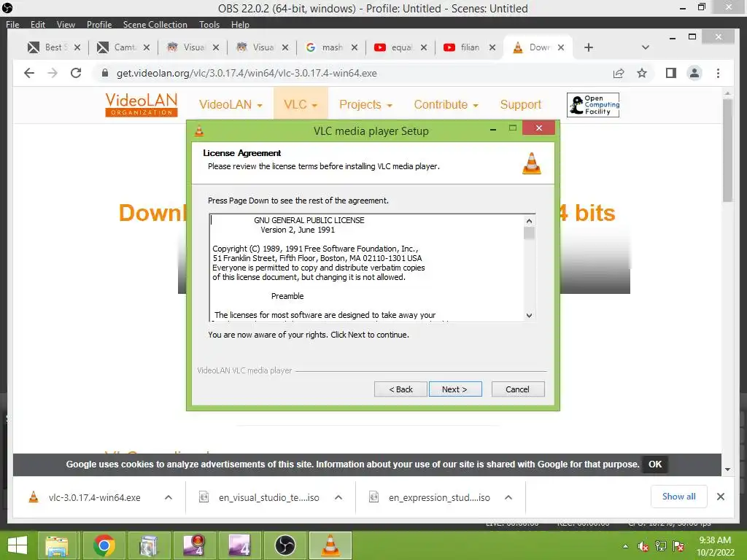Click the license scrollbar down arrow

pyautogui.click(x=529, y=315)
